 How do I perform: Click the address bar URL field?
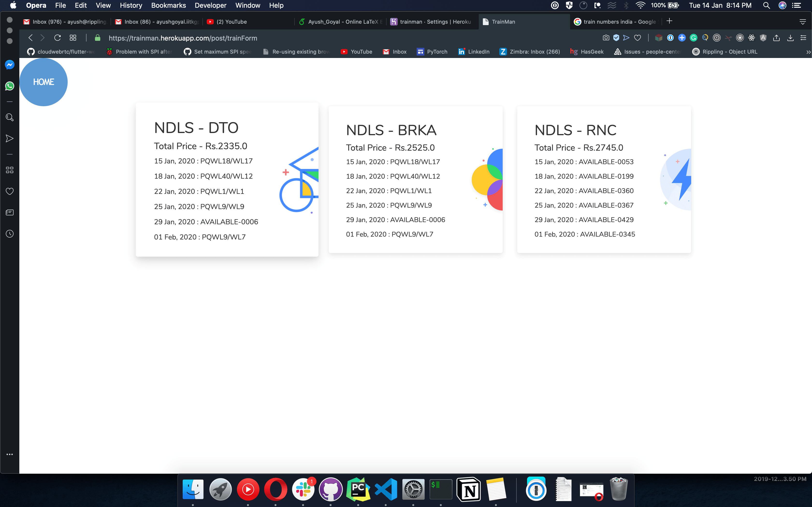coord(183,38)
